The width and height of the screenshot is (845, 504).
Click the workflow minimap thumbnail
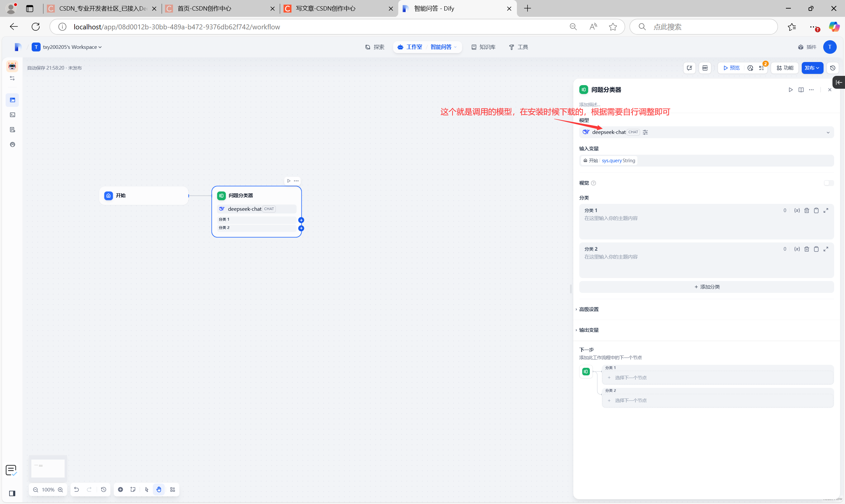tap(48, 468)
